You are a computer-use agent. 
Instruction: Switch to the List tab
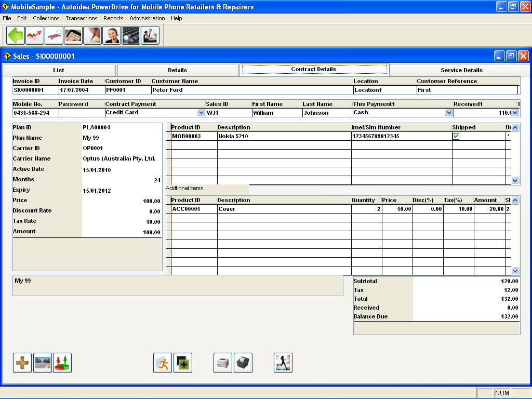click(x=59, y=70)
